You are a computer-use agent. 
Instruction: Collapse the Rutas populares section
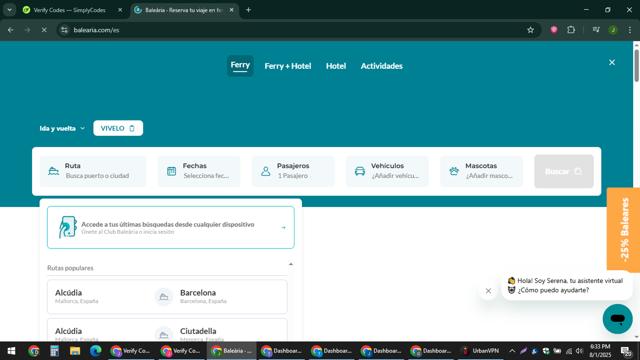coord(291,264)
